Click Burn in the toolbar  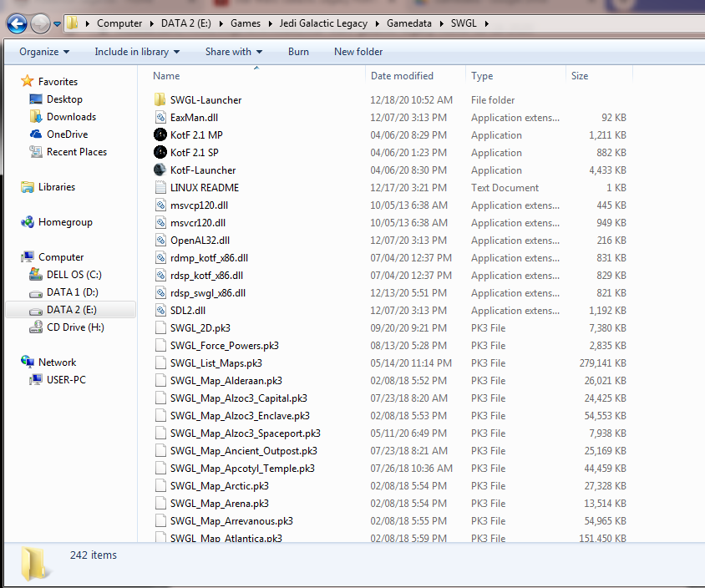click(298, 52)
